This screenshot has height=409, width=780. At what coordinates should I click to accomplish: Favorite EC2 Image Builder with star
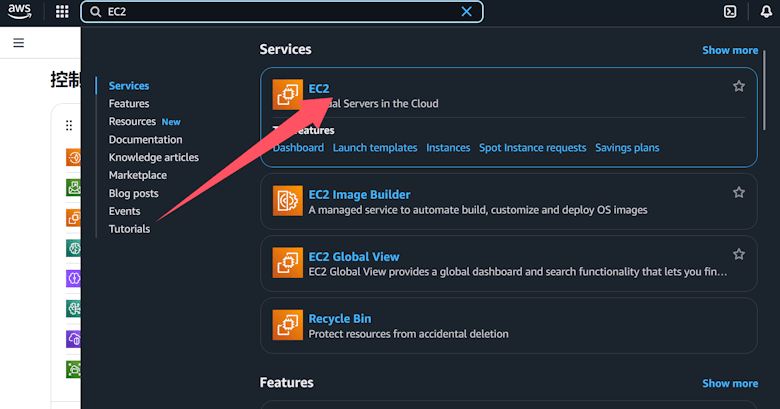pos(739,192)
